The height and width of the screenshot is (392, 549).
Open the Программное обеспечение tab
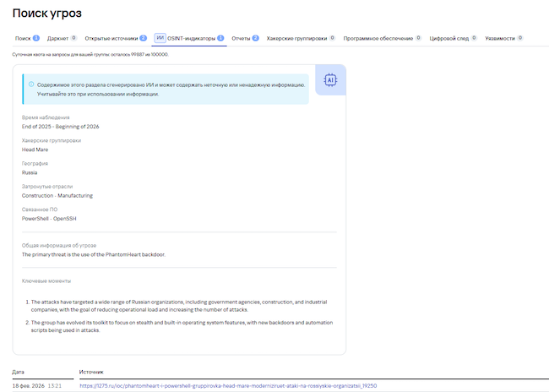383,38
